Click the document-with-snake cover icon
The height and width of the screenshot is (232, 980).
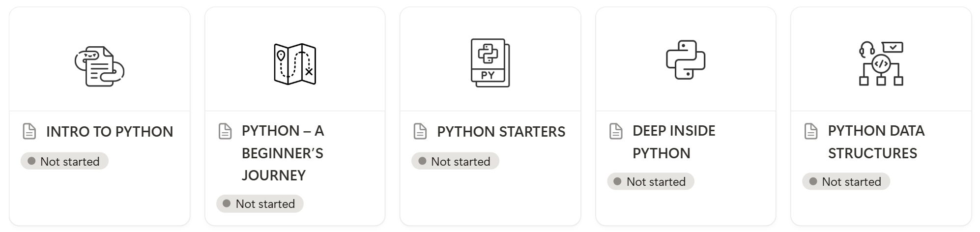[x=99, y=66]
